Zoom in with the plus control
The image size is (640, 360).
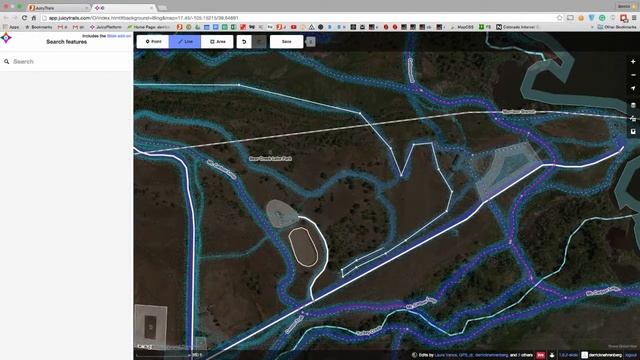click(x=633, y=62)
